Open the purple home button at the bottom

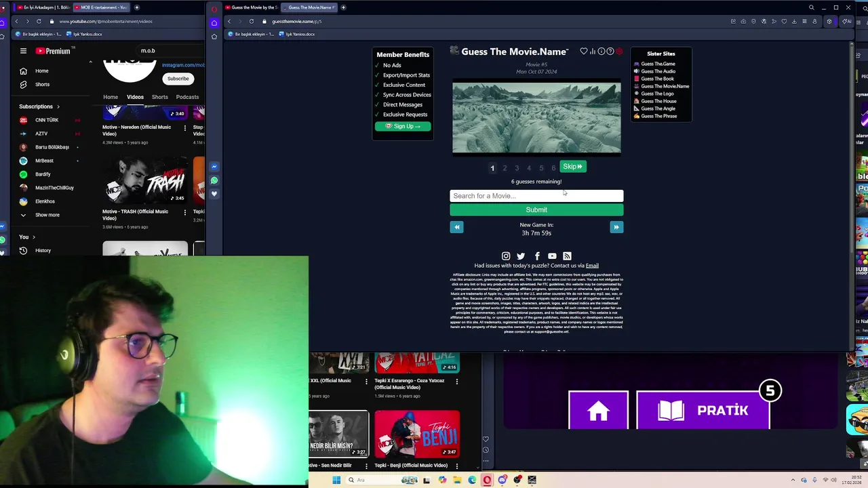[x=598, y=410]
